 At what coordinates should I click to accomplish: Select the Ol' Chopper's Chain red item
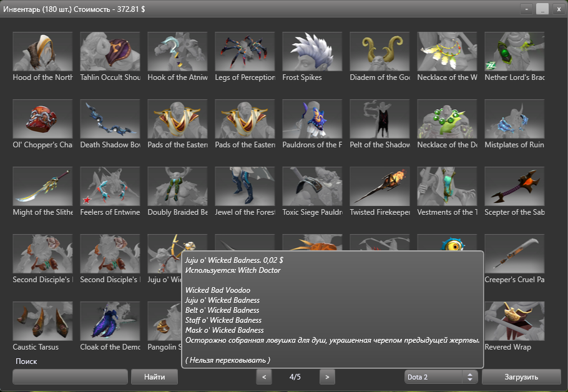[42, 119]
